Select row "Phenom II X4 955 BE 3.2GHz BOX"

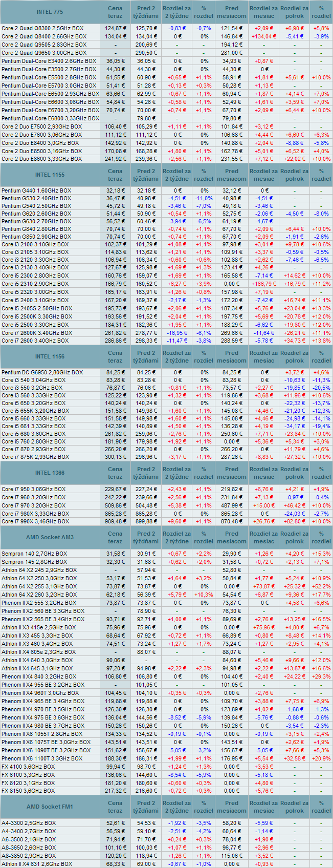166,685
